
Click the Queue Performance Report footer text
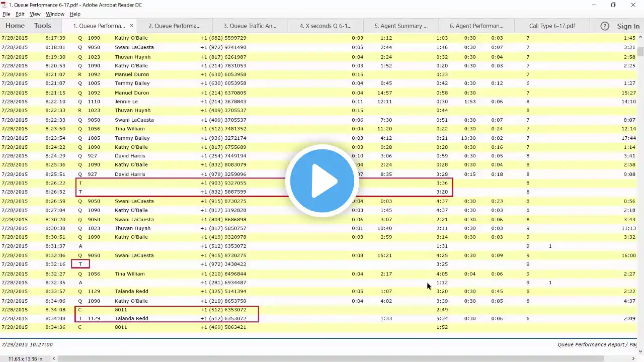click(x=597, y=344)
